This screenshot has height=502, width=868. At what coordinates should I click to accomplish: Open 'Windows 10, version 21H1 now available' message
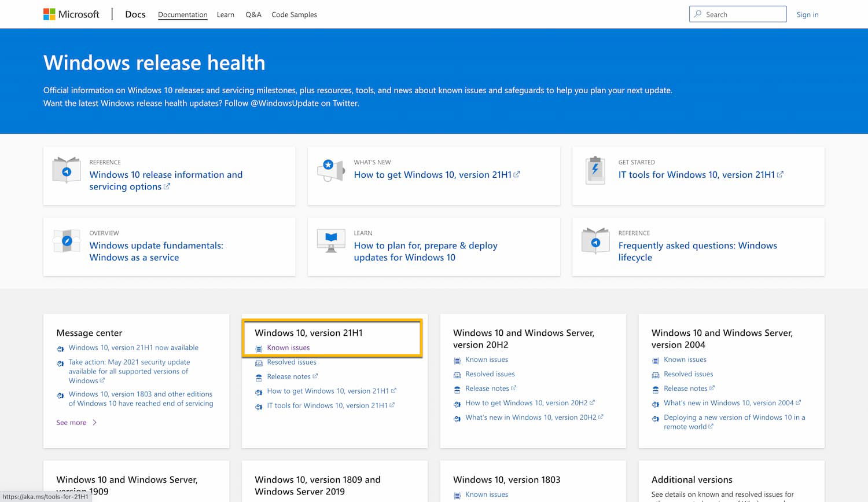pos(134,347)
